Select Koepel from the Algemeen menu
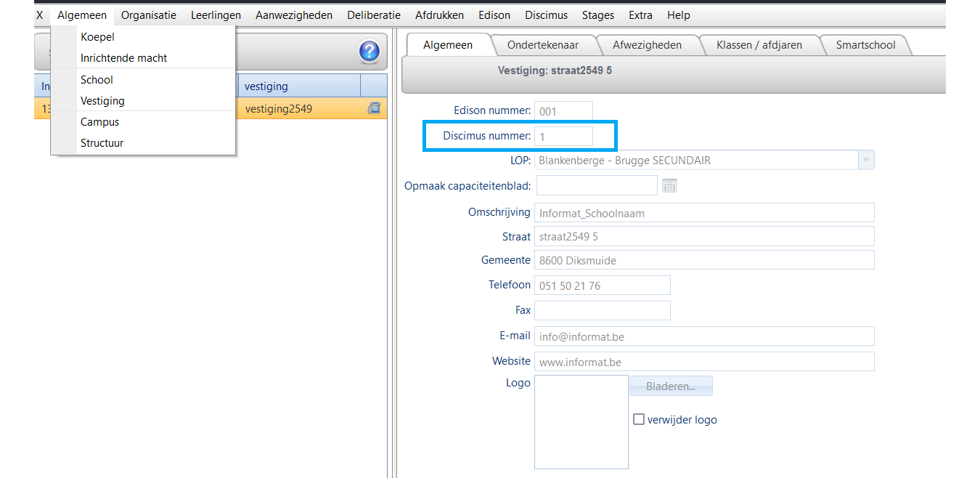Viewport: 980px width, 478px height. coord(97,37)
